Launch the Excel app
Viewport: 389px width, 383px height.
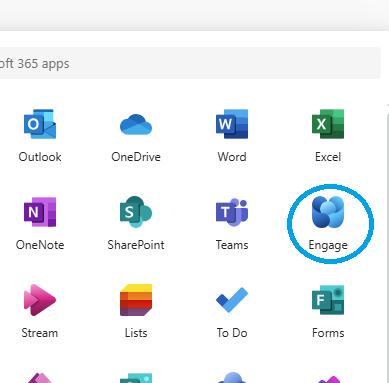pyautogui.click(x=328, y=124)
